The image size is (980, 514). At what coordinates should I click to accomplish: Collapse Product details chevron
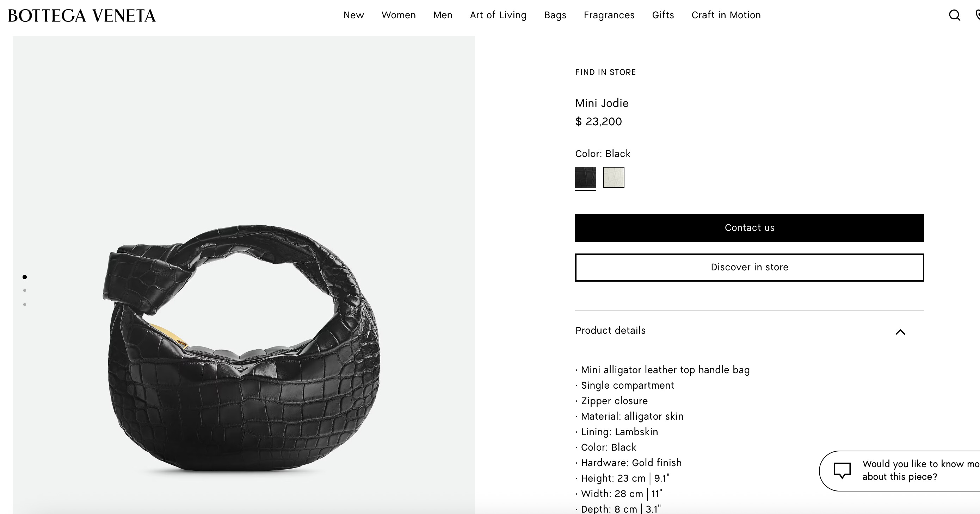click(900, 332)
